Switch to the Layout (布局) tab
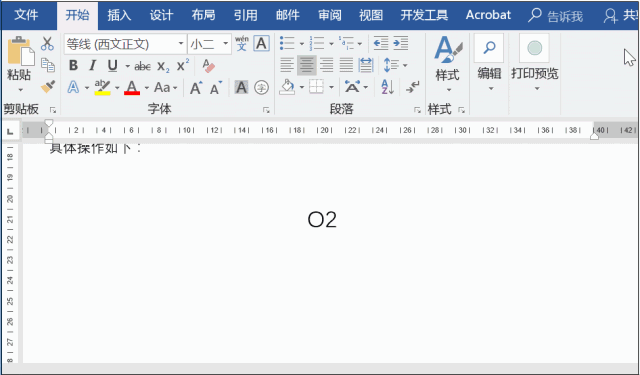This screenshot has width=640, height=375. tap(203, 16)
